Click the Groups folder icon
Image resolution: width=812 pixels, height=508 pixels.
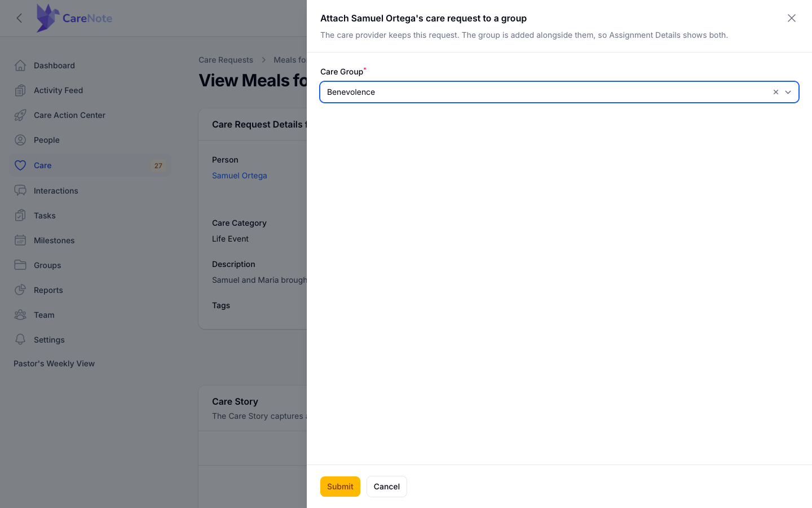point(20,265)
